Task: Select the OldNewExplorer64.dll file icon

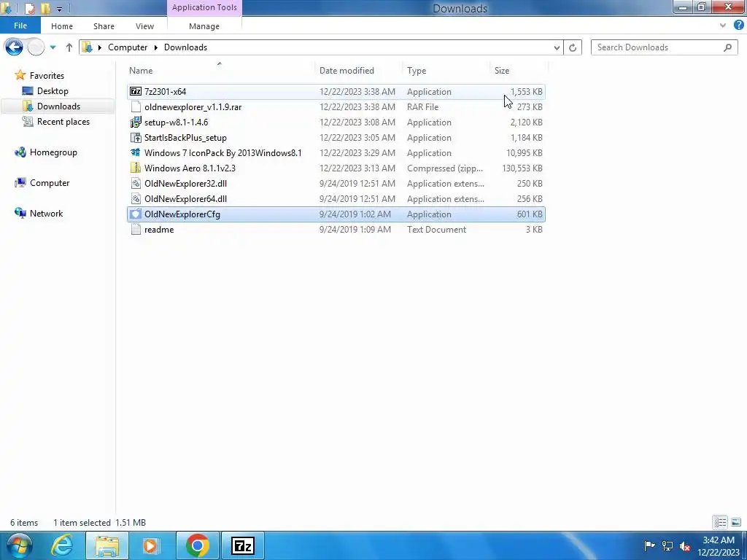Action: click(x=136, y=198)
